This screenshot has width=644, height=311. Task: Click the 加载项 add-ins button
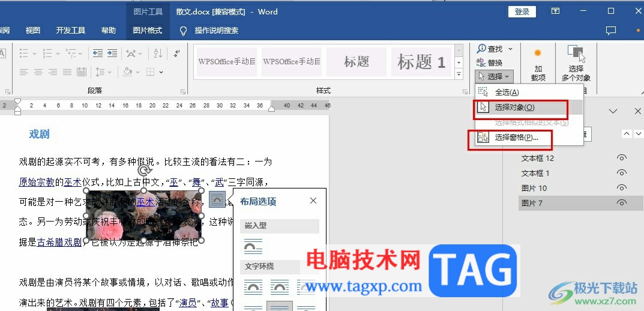point(538,64)
